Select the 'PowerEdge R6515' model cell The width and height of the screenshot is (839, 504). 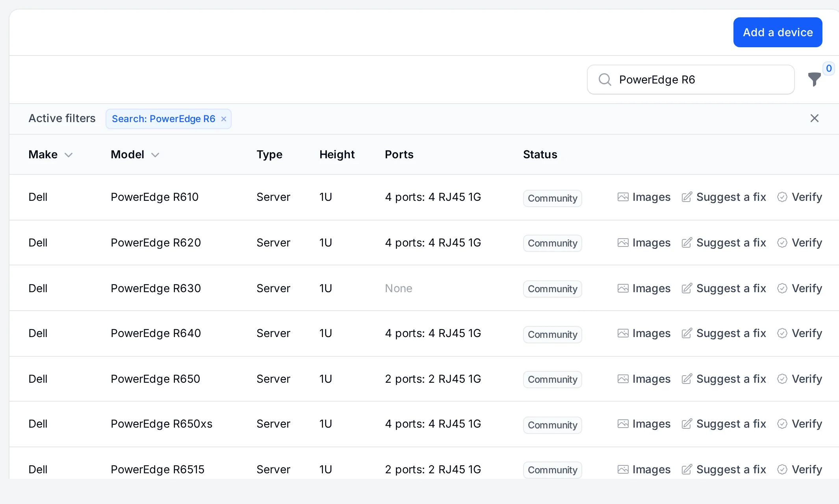click(158, 469)
